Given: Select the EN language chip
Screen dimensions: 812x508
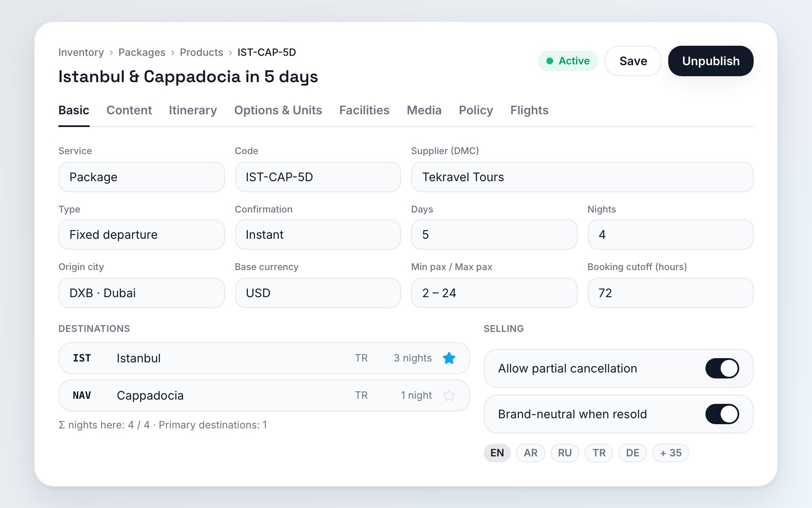Looking at the screenshot, I should (x=497, y=453).
